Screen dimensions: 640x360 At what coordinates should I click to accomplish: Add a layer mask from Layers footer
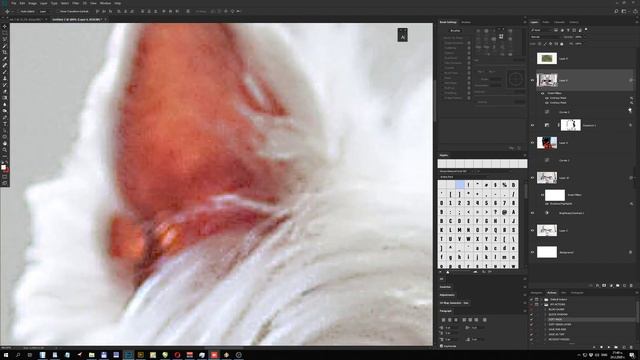[604, 286]
